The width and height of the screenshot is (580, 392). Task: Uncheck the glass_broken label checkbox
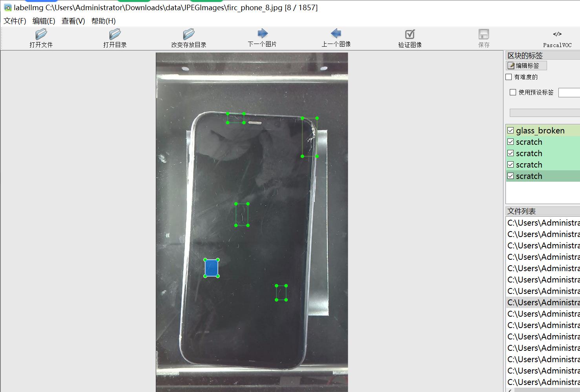tap(511, 130)
